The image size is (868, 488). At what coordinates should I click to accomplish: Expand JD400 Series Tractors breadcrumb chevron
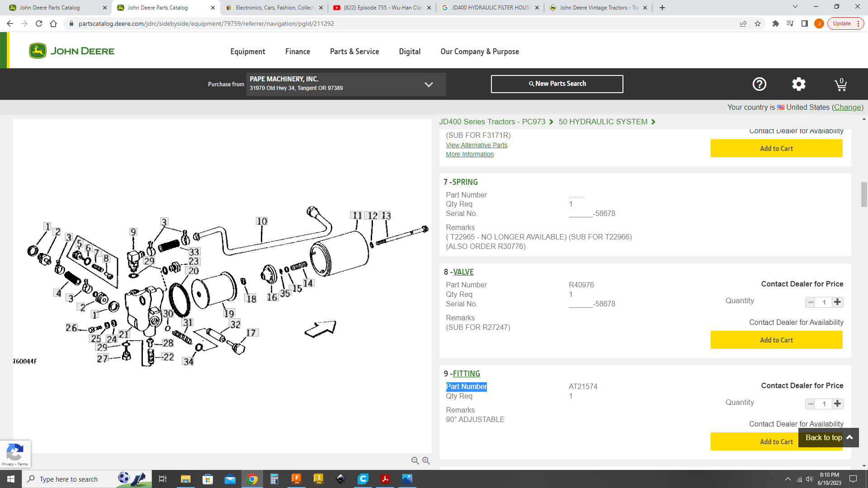point(551,122)
